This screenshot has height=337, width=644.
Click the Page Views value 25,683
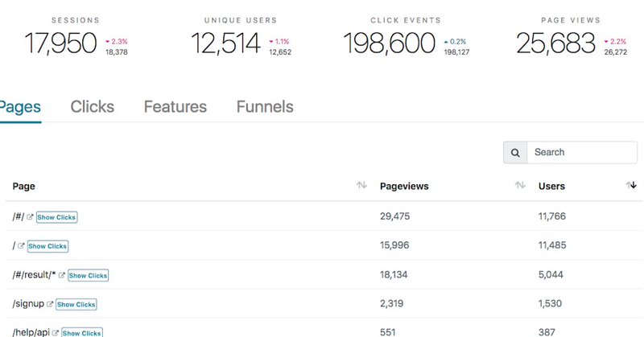pyautogui.click(x=555, y=43)
